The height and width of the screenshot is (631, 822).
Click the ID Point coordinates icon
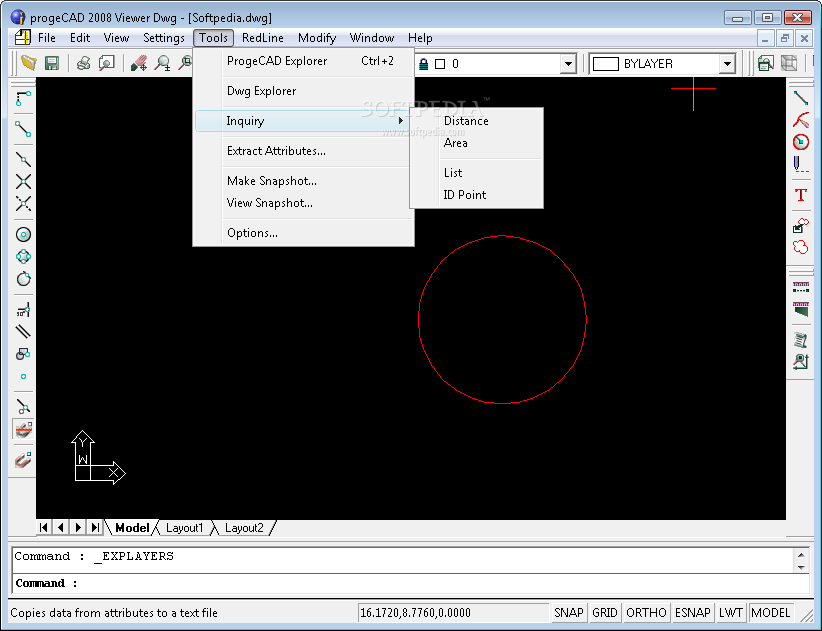coord(801,362)
